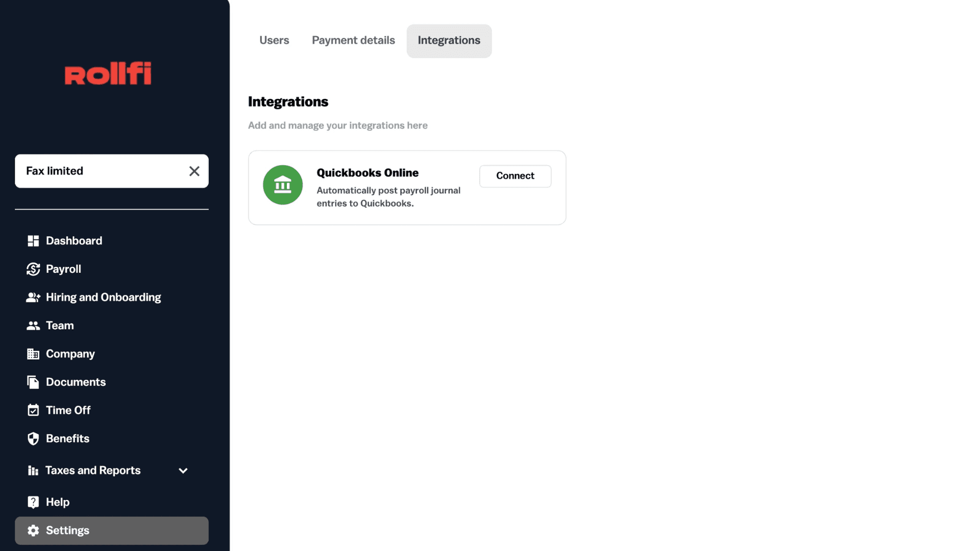Click the Settings gear icon
Viewport: 980px width, 551px height.
click(33, 531)
